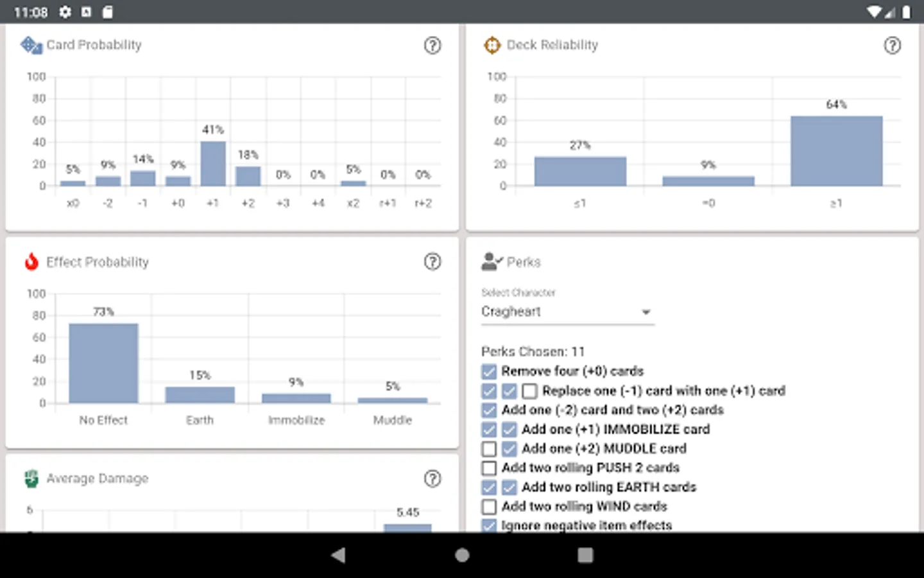Click the 'Deck Reliability' title text
The height and width of the screenshot is (578, 924).
[x=552, y=45]
